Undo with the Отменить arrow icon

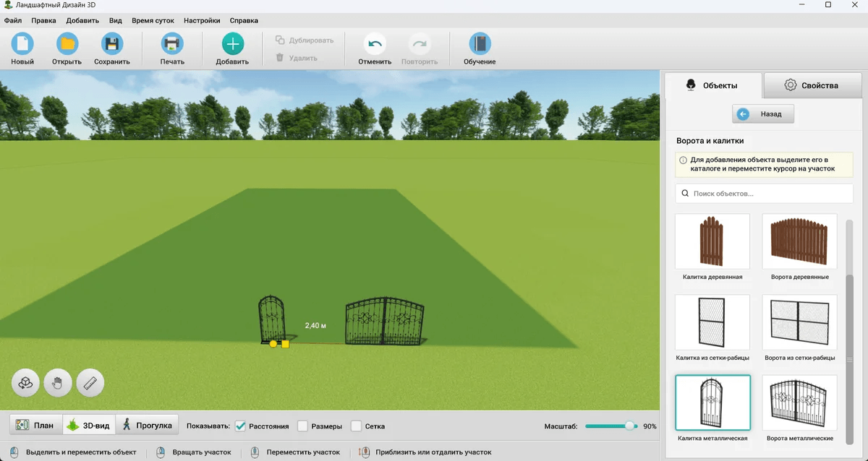pos(375,44)
